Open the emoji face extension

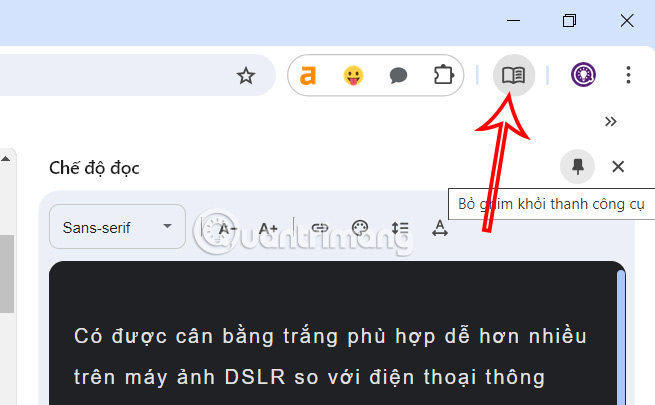pos(353,76)
